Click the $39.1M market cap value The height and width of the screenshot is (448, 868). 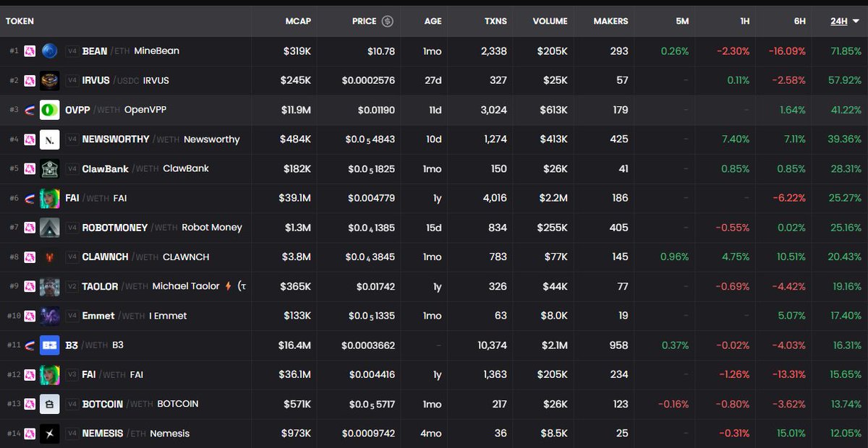coord(295,198)
